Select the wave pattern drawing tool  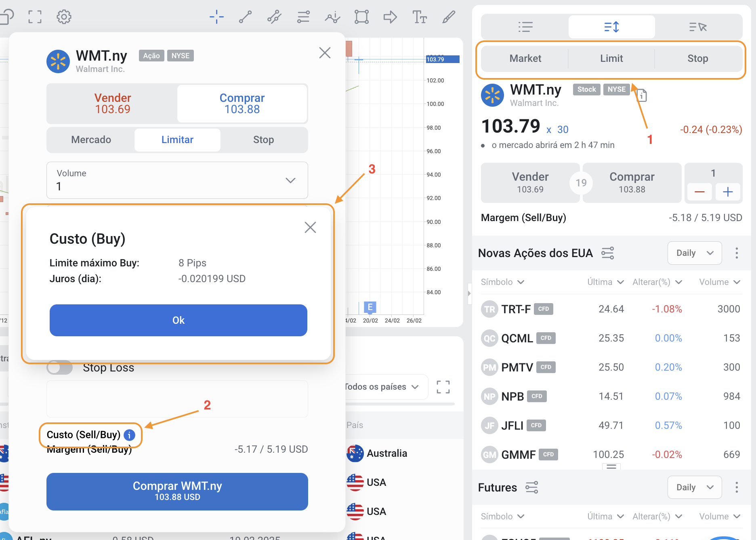click(332, 17)
